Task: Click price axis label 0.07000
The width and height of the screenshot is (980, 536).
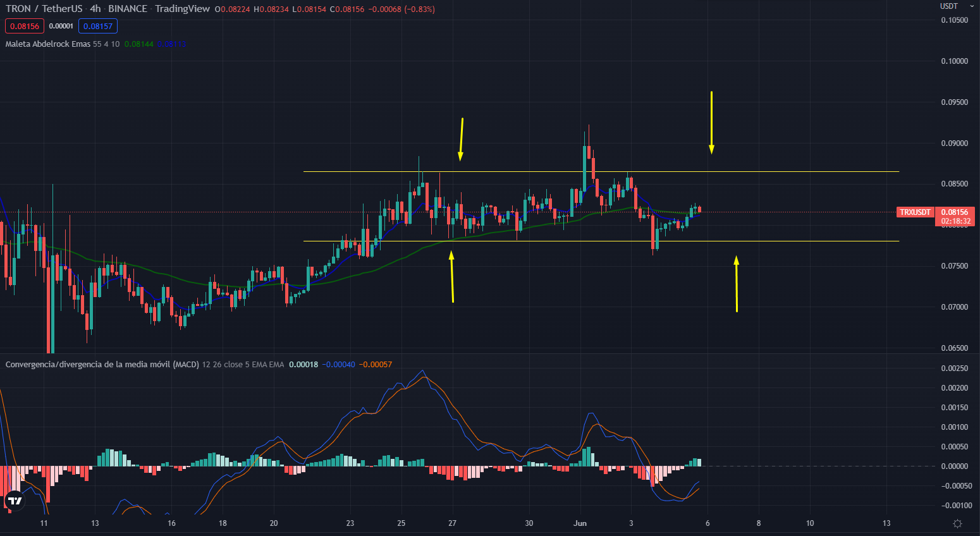Action: [955, 307]
